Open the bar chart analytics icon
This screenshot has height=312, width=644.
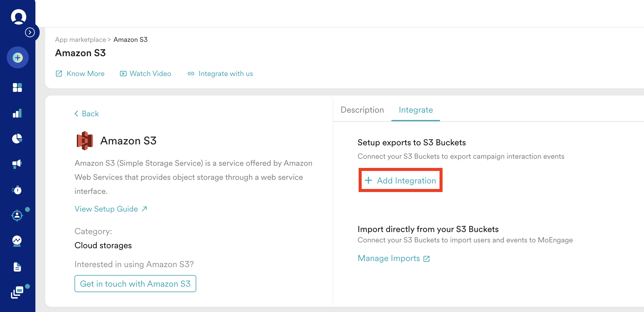point(17,113)
